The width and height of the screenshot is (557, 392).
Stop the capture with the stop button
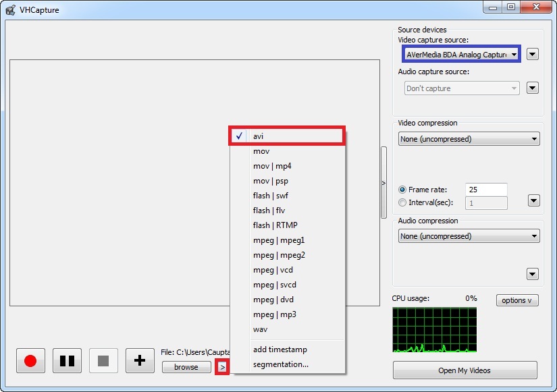(x=103, y=361)
